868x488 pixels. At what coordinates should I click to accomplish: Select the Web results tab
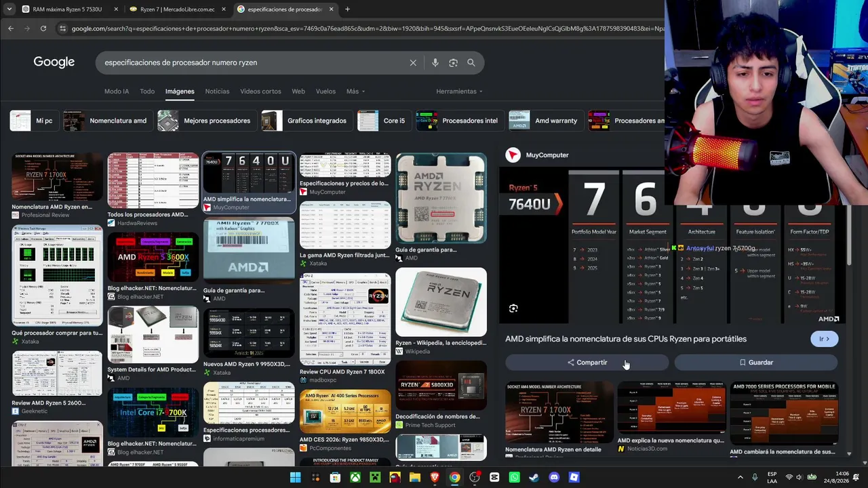coord(298,91)
